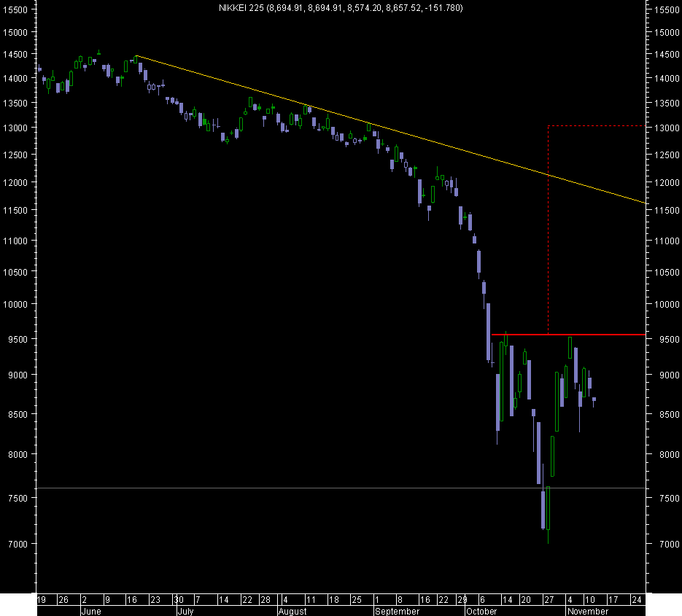Image resolution: width=682 pixels, height=616 pixels.
Task: Click the 7500 label on right price axis
Action: click(669, 498)
